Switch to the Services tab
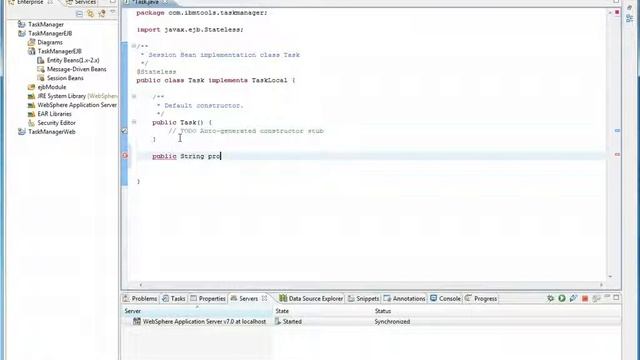The width and height of the screenshot is (640, 360). pos(81,2)
